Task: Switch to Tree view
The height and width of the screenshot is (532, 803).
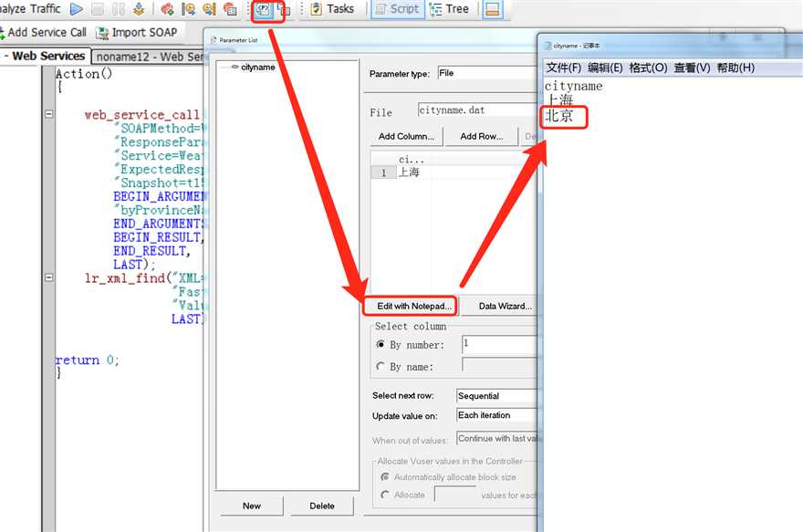Action: tap(450, 9)
